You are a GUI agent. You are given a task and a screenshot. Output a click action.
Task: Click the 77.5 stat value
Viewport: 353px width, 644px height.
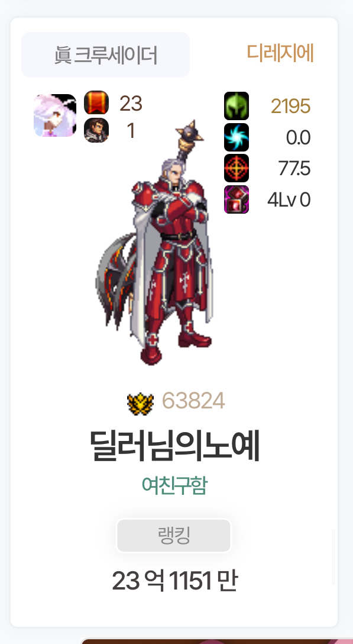click(294, 169)
